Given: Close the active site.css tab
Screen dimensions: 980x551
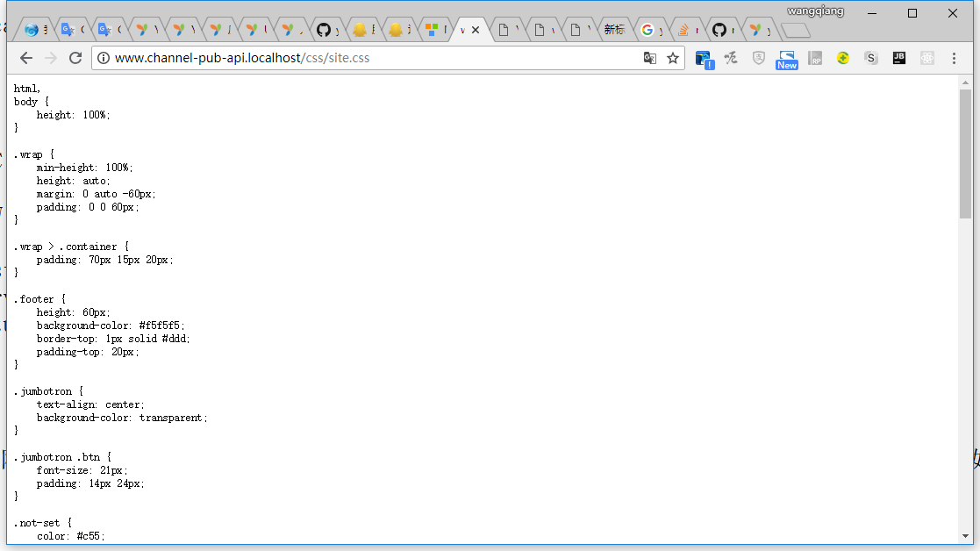Looking at the screenshot, I should [476, 29].
